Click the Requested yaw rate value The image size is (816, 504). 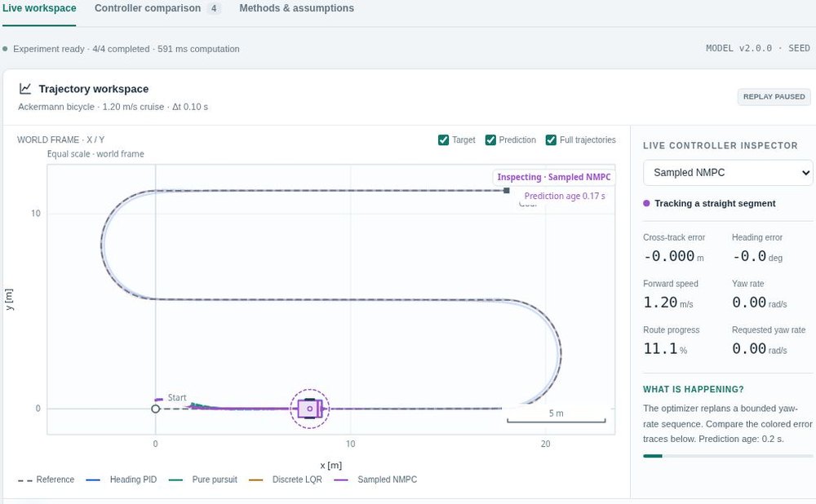click(759, 348)
